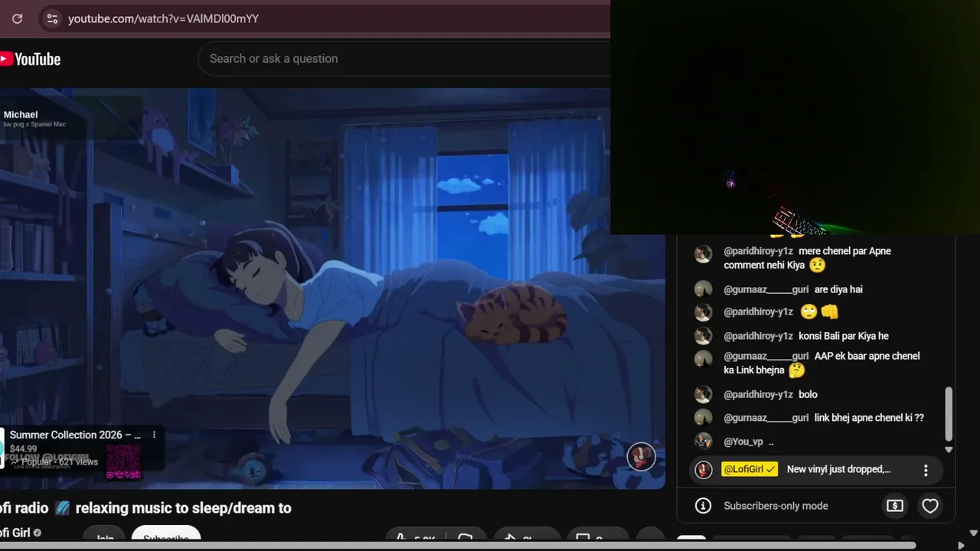Click the fist emoji in paridhiroy's message

(829, 312)
